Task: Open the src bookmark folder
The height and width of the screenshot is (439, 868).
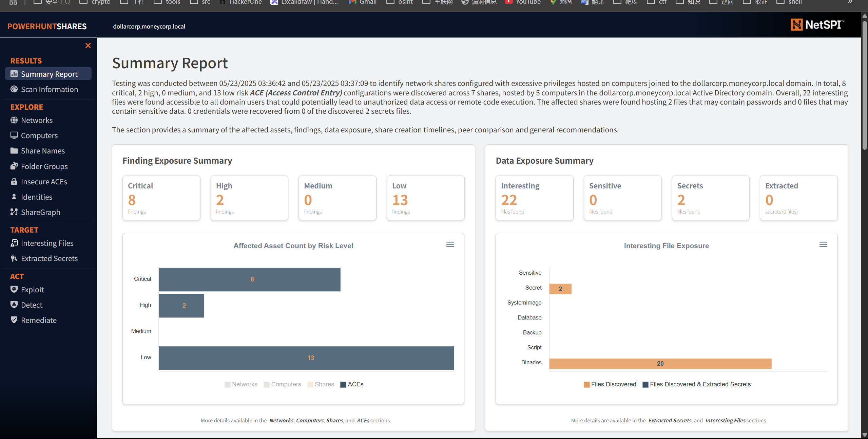Action: 200,2
